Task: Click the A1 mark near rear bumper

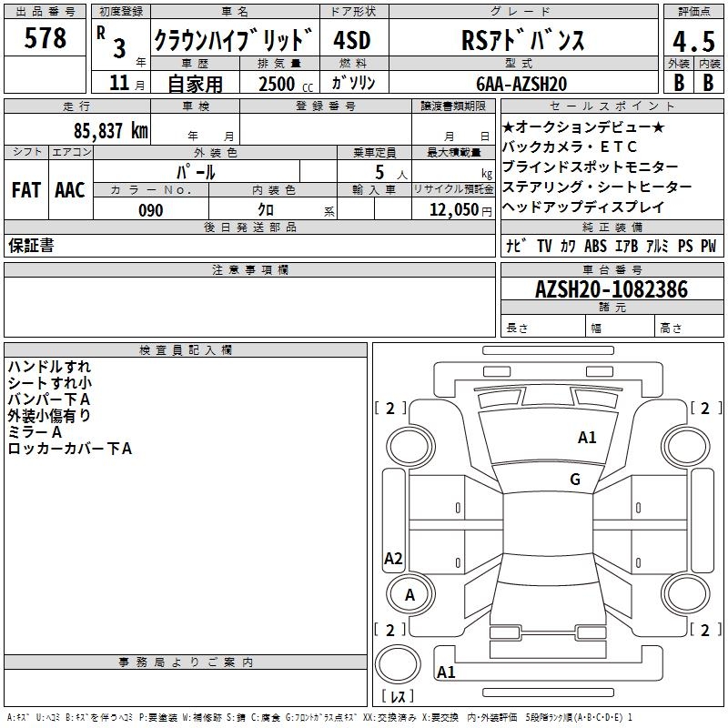Action: [x=446, y=672]
